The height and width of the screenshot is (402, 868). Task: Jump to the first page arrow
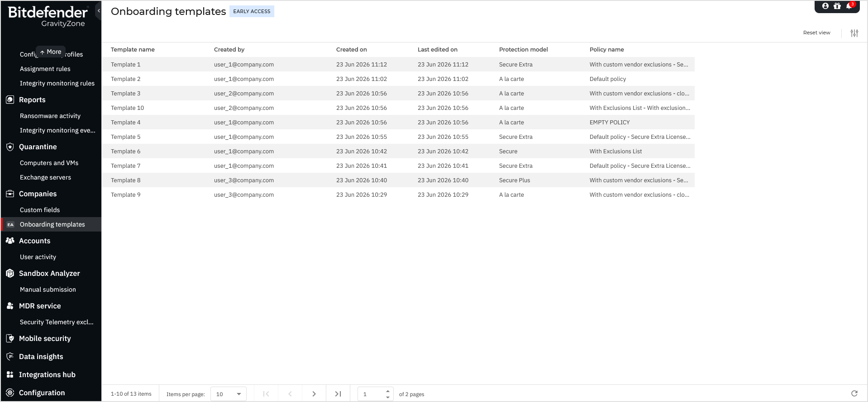pos(266,394)
